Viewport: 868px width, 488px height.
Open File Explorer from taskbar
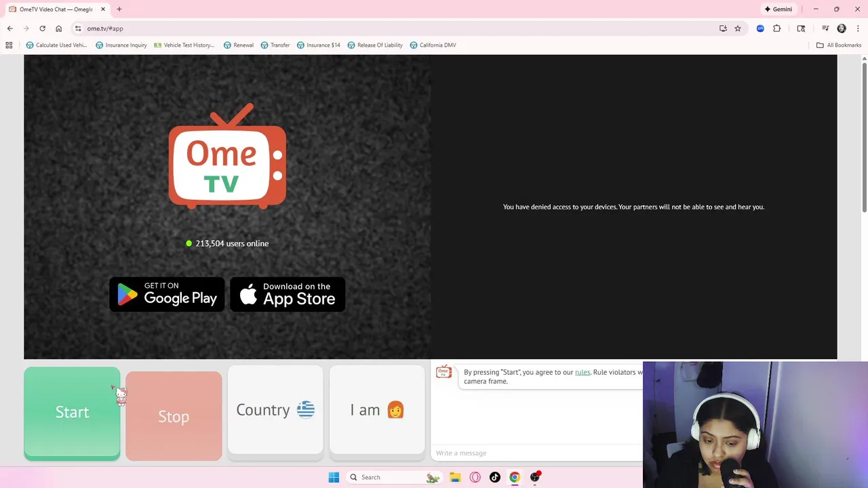pyautogui.click(x=455, y=477)
